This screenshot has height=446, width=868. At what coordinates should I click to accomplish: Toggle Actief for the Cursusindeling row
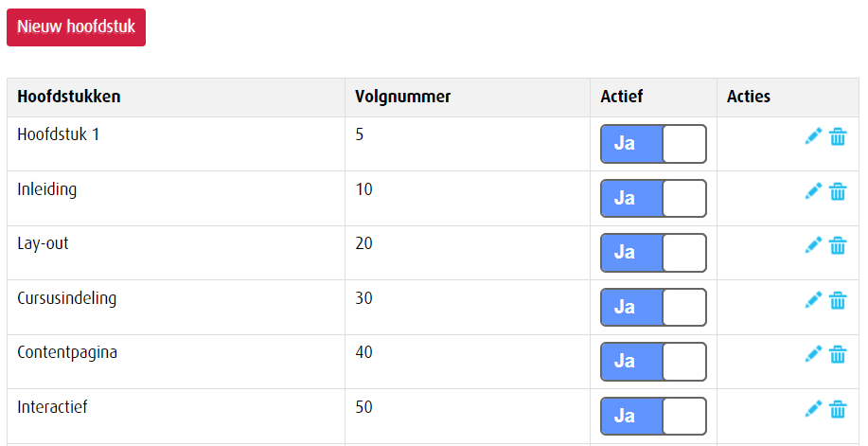tap(653, 308)
